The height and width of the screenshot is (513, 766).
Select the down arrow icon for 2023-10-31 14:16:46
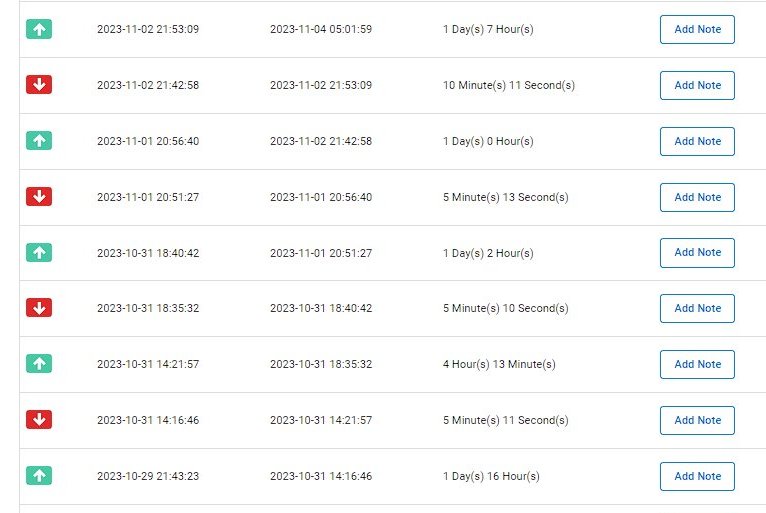point(39,420)
